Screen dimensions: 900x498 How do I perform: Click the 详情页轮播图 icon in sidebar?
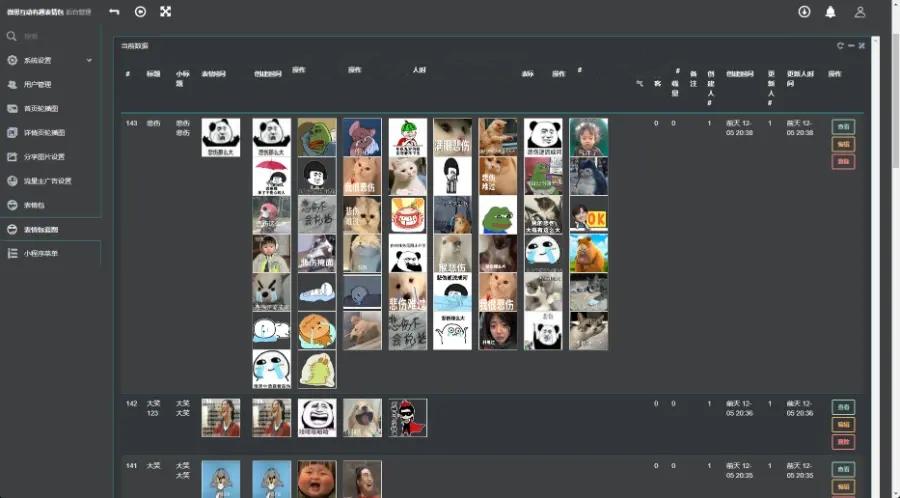pos(12,133)
